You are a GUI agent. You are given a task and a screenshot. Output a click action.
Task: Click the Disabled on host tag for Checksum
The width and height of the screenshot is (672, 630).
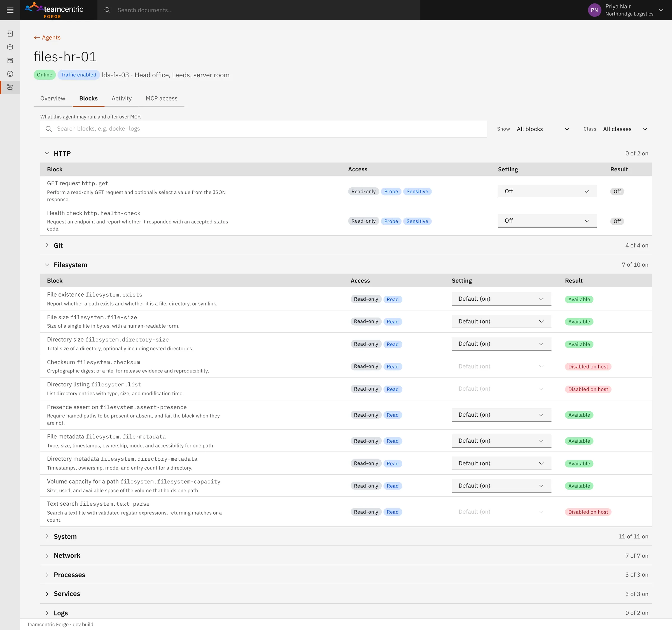[x=588, y=367]
